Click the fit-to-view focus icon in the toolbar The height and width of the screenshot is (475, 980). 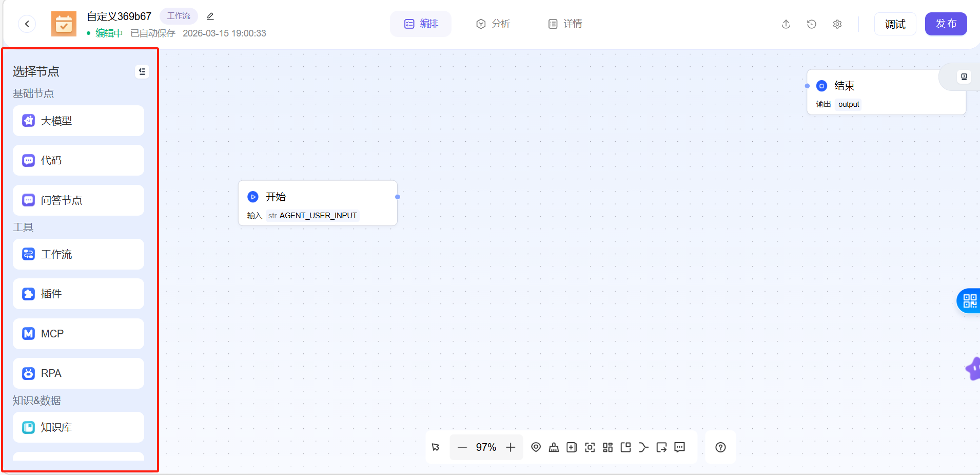point(590,447)
